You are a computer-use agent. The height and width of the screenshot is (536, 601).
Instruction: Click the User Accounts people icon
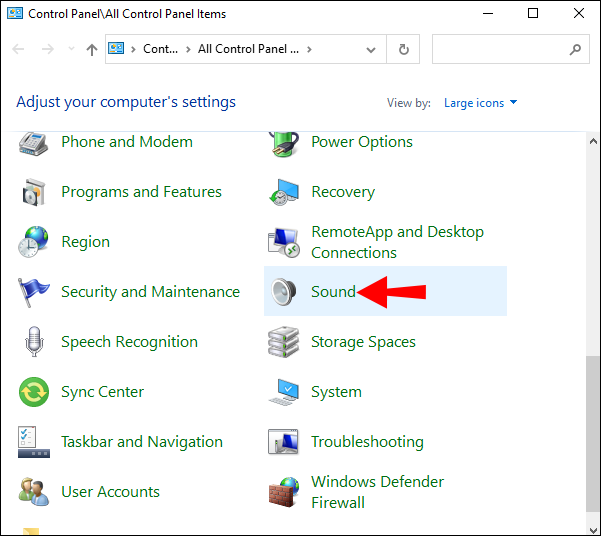(34, 492)
